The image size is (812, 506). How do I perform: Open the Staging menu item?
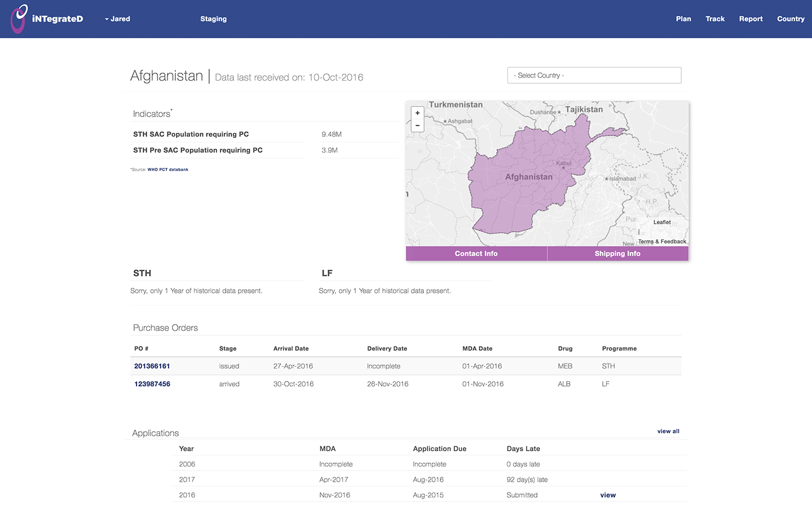213,19
